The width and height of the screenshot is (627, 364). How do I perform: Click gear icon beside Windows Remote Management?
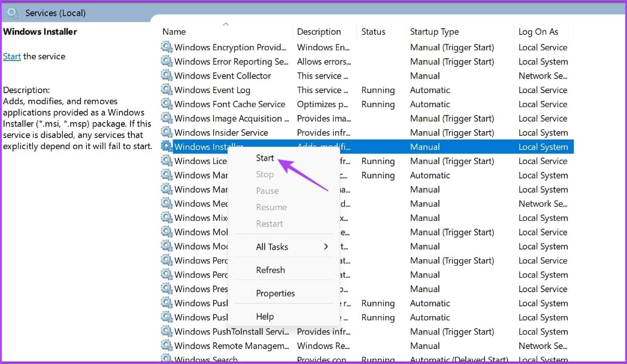coord(166,345)
